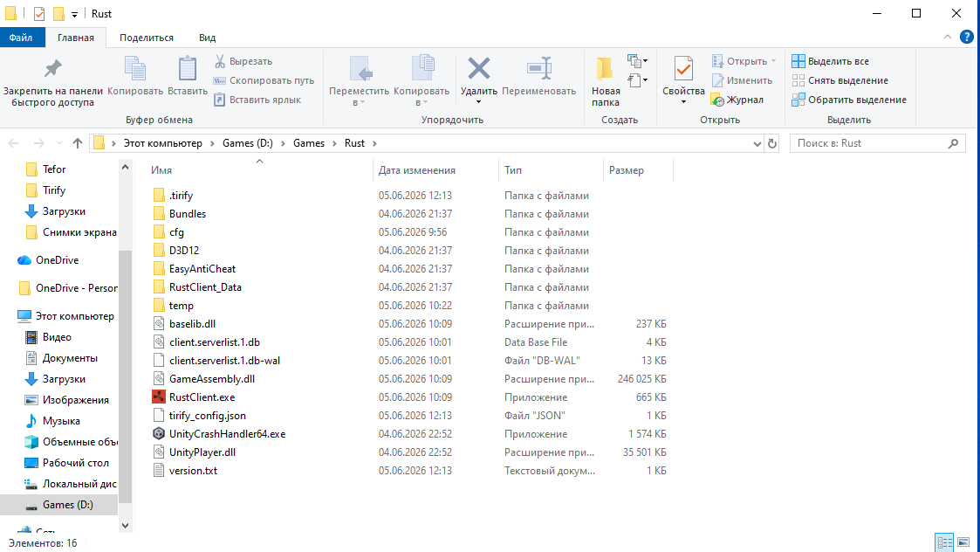Go up one folder level

78,143
